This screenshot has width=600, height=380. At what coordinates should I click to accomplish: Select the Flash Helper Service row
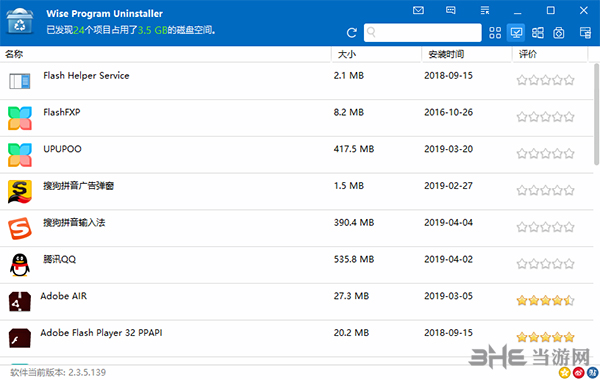297,81
